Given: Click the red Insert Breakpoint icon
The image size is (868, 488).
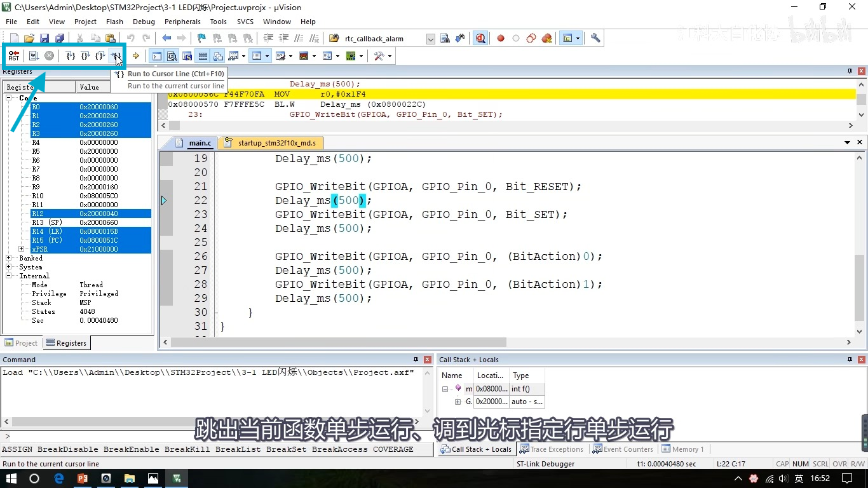Looking at the screenshot, I should click(x=500, y=38).
